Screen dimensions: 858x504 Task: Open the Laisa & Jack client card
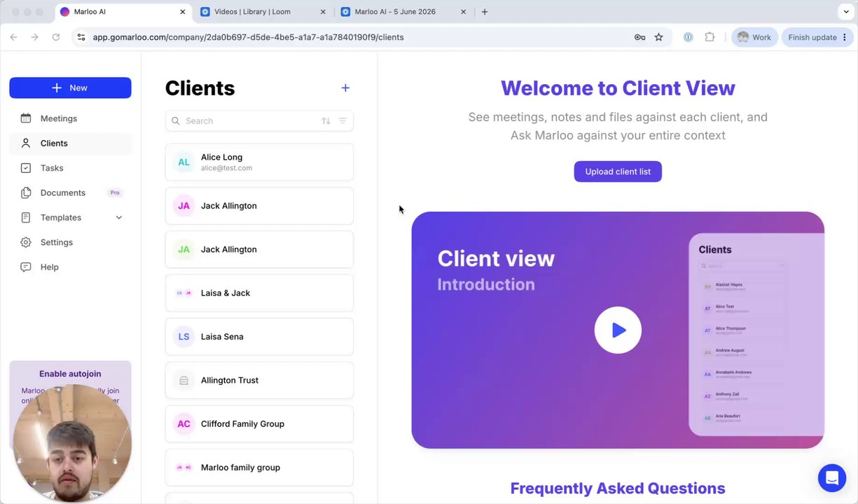259,293
